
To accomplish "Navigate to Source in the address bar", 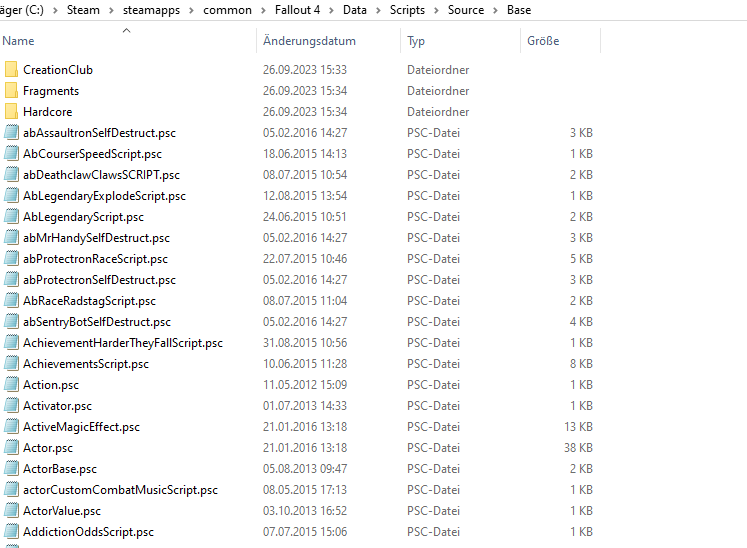I will [x=465, y=10].
